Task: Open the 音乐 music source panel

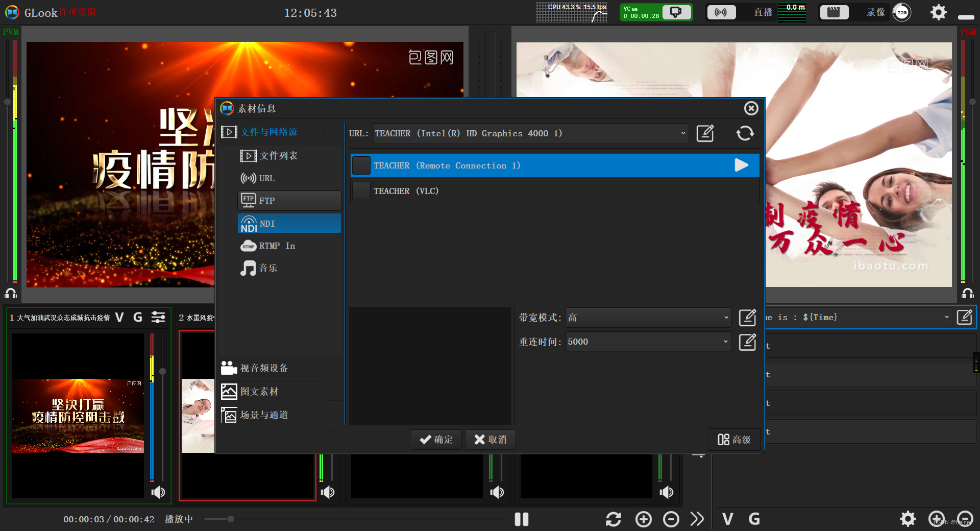Action: coord(267,268)
